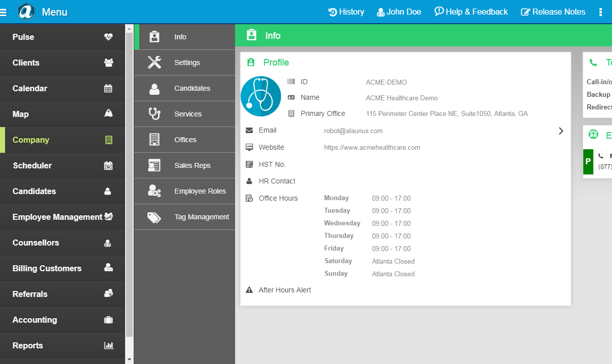
Task: Click the Info header bar icon
Action: click(251, 35)
